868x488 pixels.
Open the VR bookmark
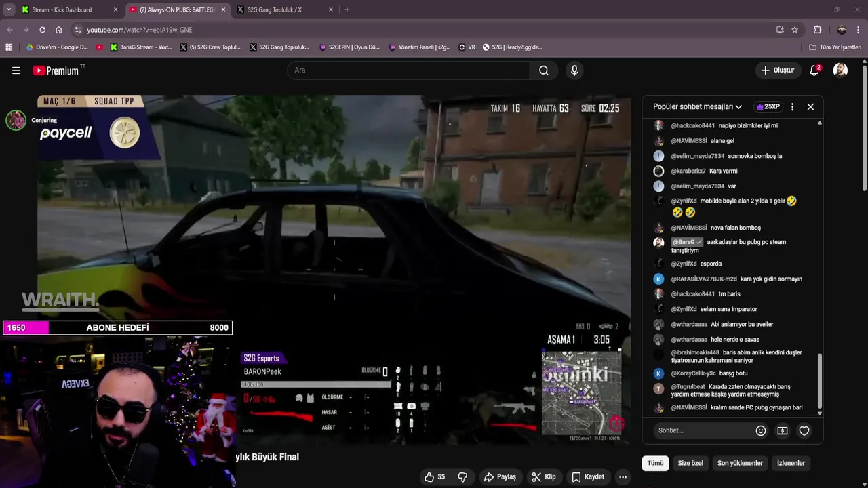(x=467, y=47)
